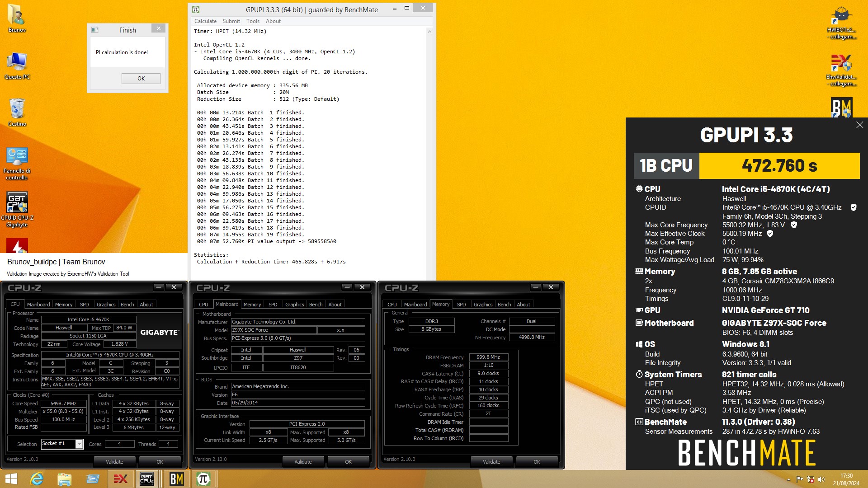The height and width of the screenshot is (488, 868).
Task: Click the CPUID verified shield icon
Action: point(854,207)
